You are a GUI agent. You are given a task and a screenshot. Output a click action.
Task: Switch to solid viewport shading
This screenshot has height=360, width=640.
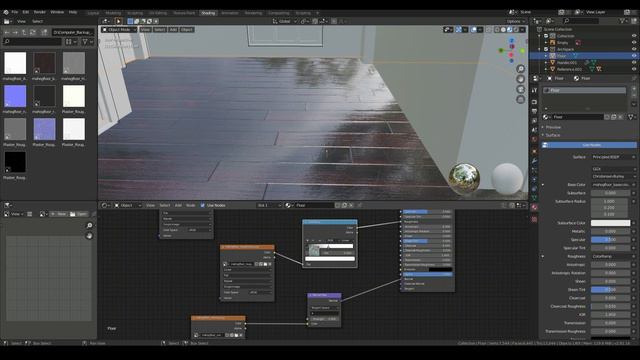(503, 30)
